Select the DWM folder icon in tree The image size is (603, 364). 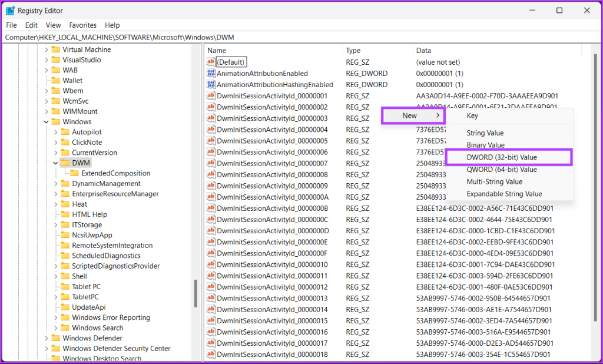65,163
